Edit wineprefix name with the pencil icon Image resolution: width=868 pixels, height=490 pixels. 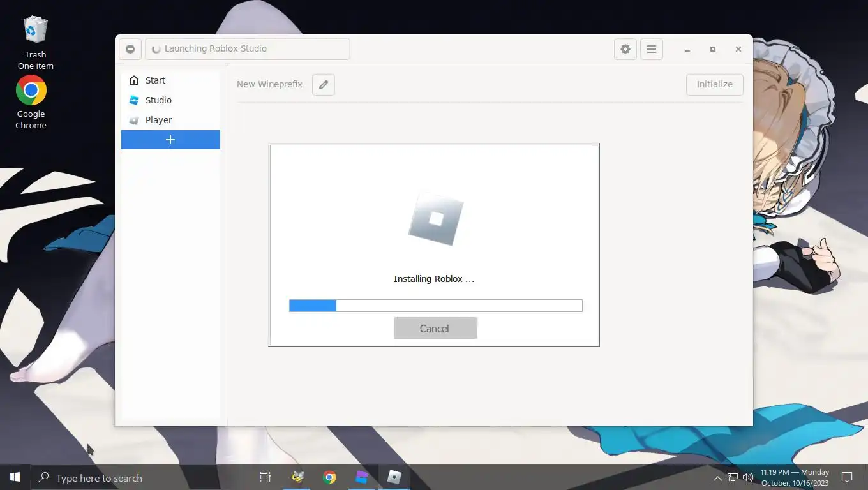324,85
